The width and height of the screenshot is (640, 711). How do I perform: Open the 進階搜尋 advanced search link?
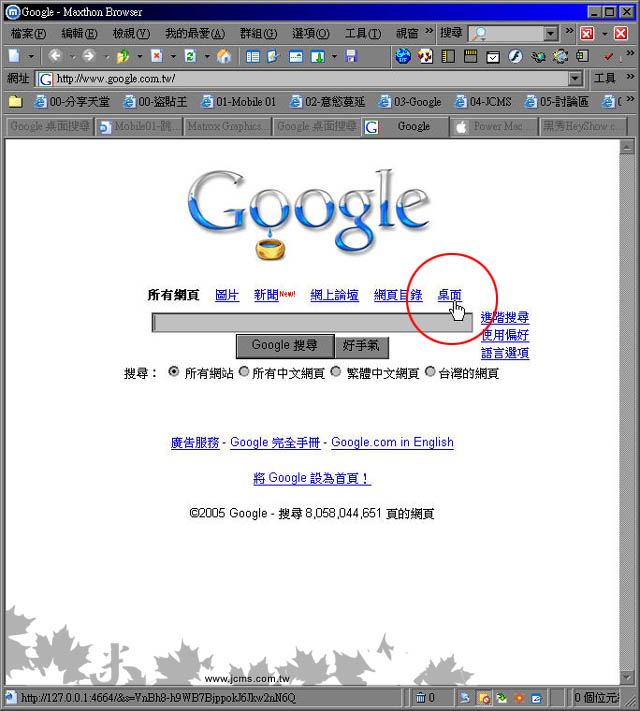coord(505,318)
